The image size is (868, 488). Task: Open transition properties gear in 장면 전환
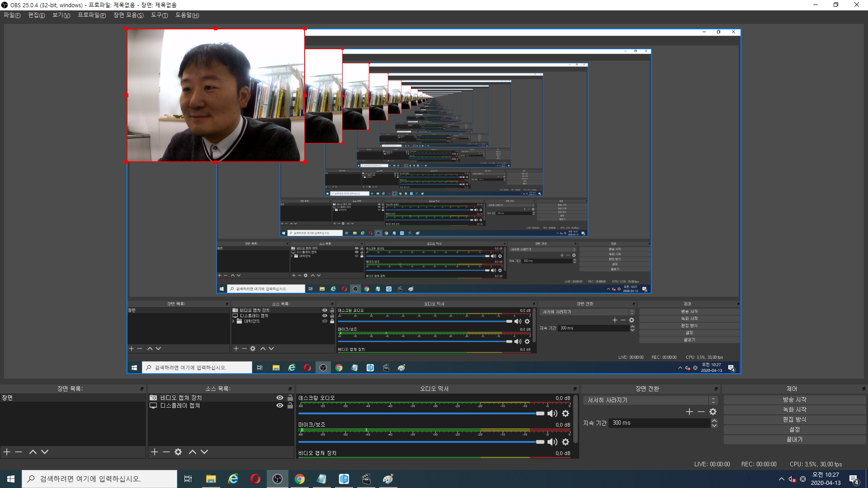(713, 412)
